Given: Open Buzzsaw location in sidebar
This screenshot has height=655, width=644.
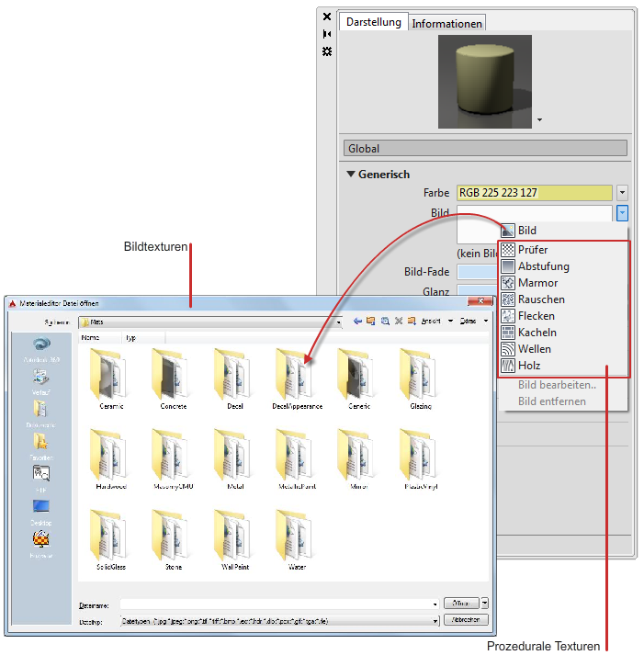Looking at the screenshot, I should pos(41,544).
